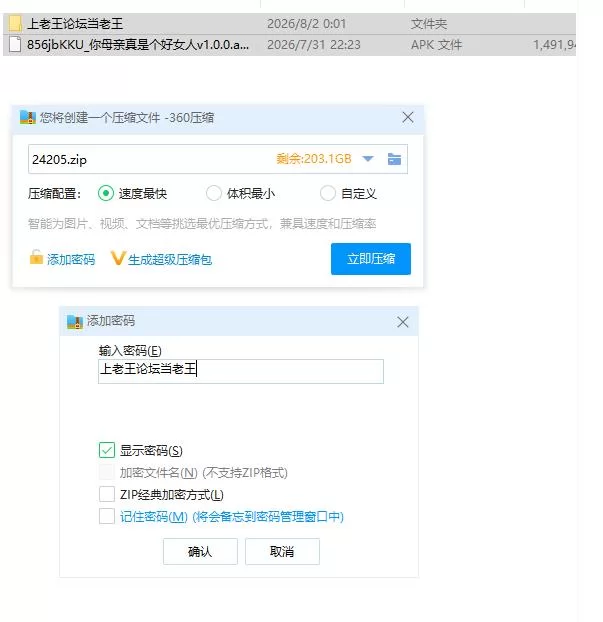This screenshot has height=622, width=603.
Task: Click the 压缩配置 label
Action: [x=54, y=194]
